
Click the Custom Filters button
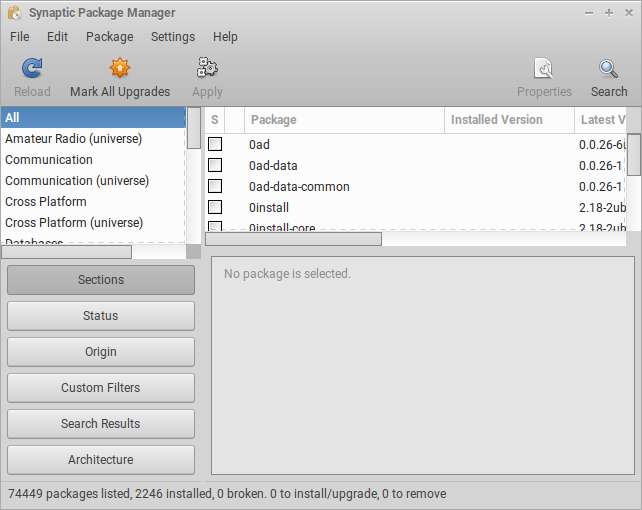(x=101, y=388)
